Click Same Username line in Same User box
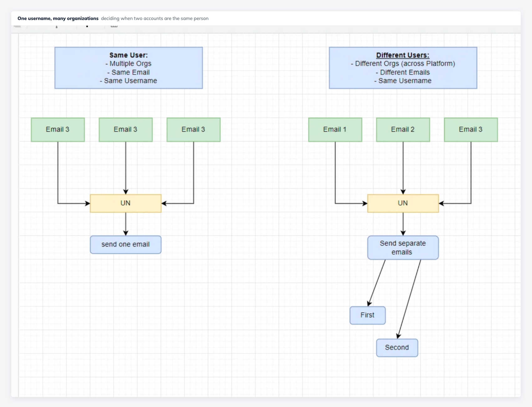 point(129,81)
